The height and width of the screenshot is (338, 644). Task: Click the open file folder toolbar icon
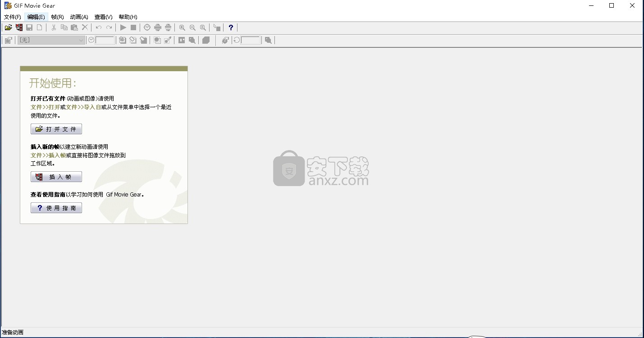9,27
